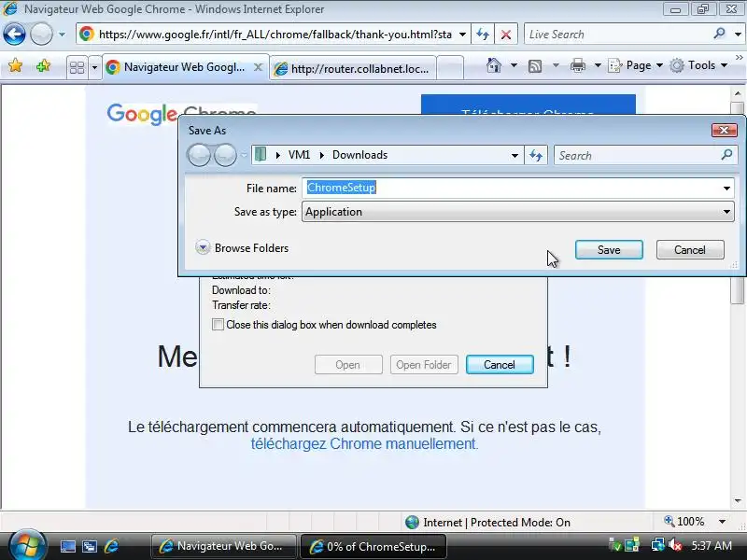747x560 pixels.
Task: Select 0% of ChromeSetup taskbar button
Action: pos(373,546)
